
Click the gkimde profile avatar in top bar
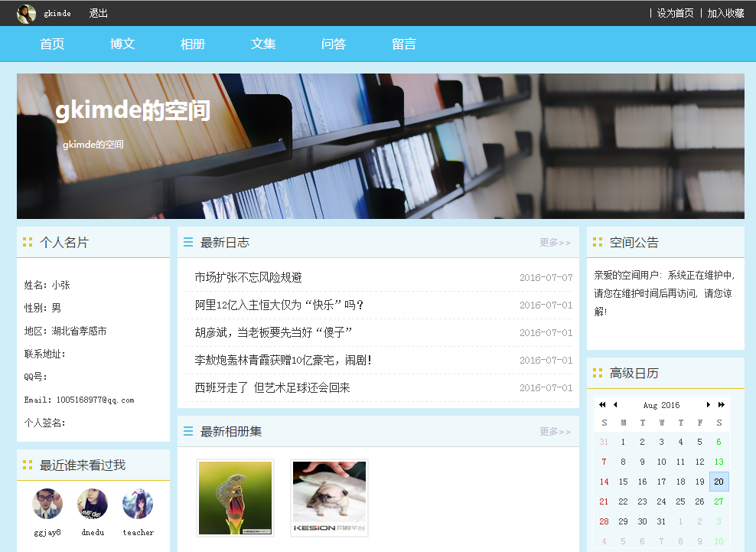pyautogui.click(x=26, y=14)
